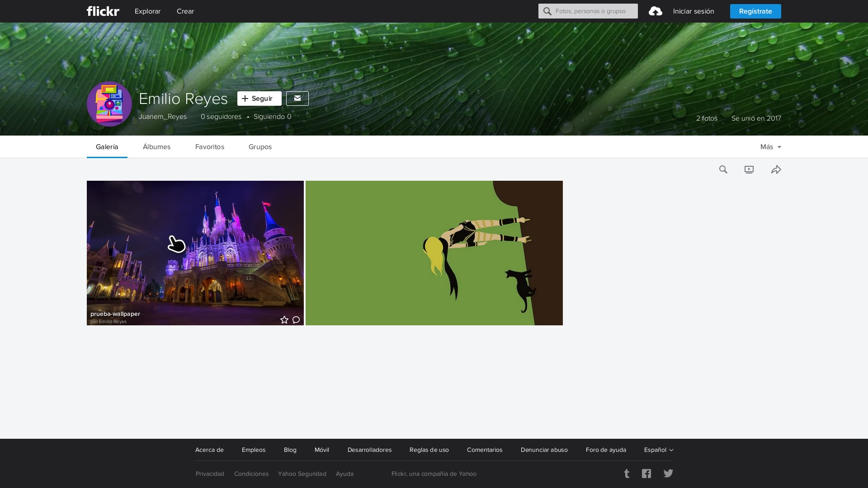Search the photostream with the magnifier icon
This screenshot has width=868, height=488.
click(x=723, y=169)
